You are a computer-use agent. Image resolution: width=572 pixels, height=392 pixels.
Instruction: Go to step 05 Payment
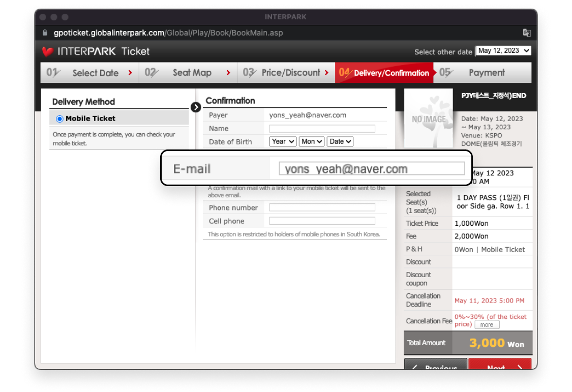point(483,73)
